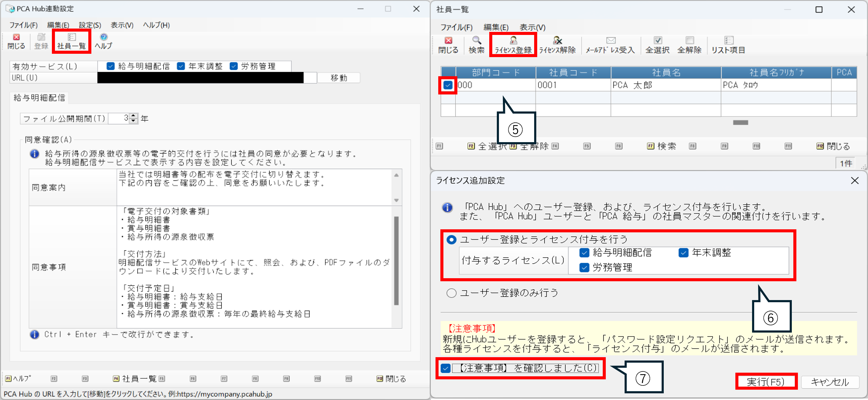Click 同意事項 vertical scrollbar thumb
The image size is (868, 400).
tap(396, 260)
